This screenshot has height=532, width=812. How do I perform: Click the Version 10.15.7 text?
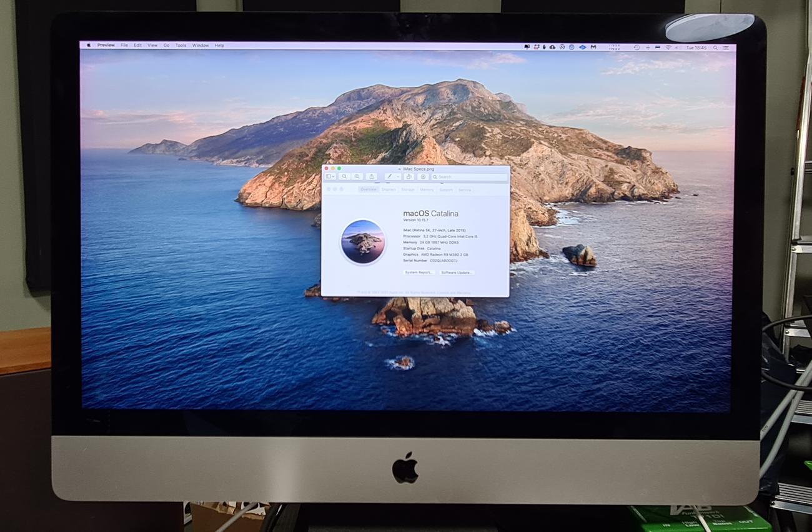(x=416, y=220)
